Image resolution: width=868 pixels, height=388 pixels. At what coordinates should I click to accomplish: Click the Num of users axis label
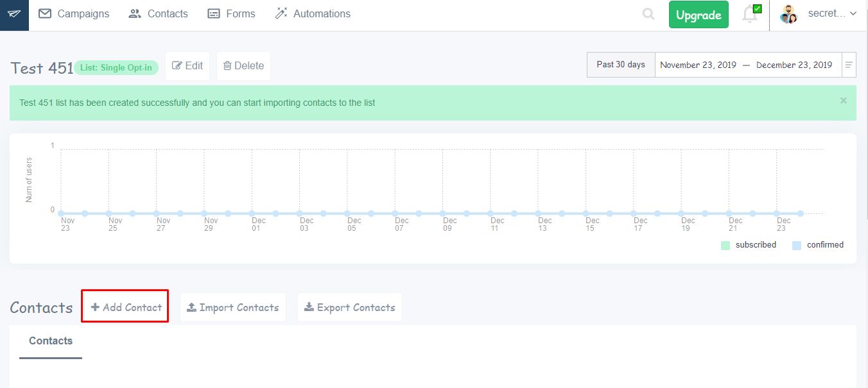29,180
